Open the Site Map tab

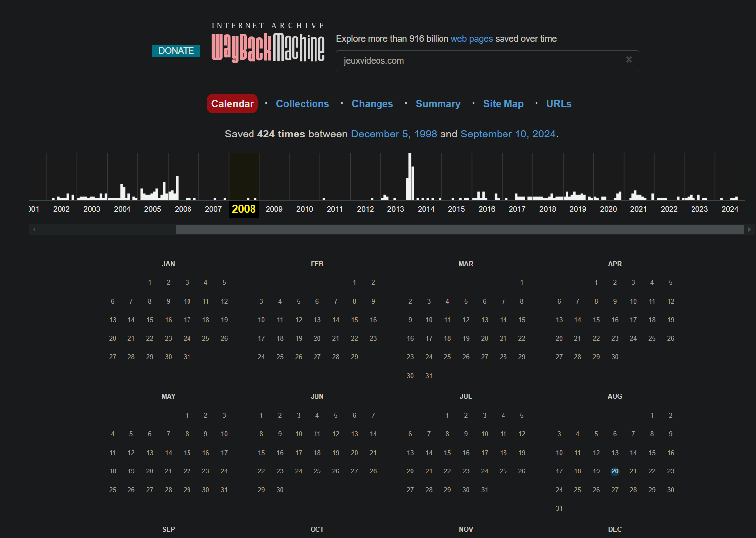[x=504, y=104]
